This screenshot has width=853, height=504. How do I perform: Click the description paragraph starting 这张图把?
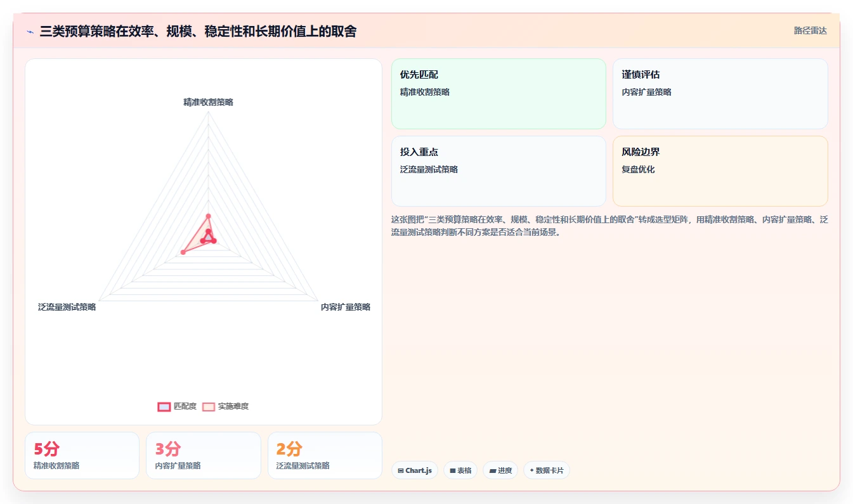[x=609, y=226]
